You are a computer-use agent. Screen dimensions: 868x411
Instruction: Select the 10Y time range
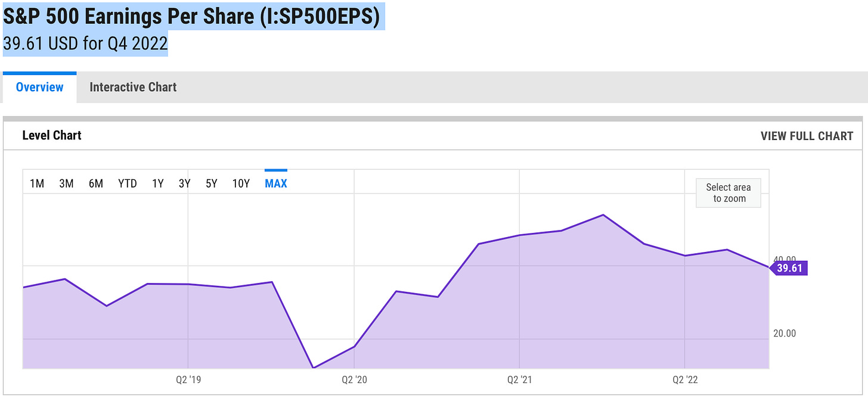click(241, 183)
